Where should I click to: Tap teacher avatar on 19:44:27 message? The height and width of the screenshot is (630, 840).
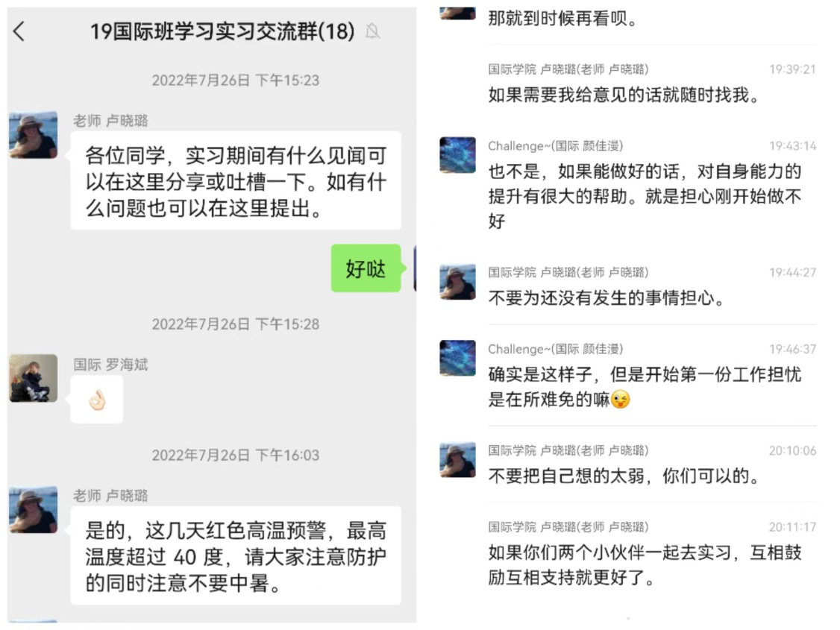[457, 282]
